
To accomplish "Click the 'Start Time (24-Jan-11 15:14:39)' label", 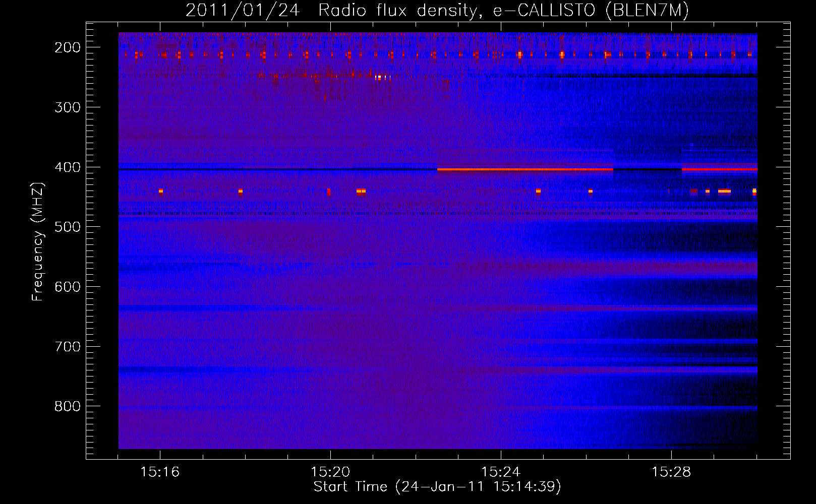I will (x=437, y=487).
